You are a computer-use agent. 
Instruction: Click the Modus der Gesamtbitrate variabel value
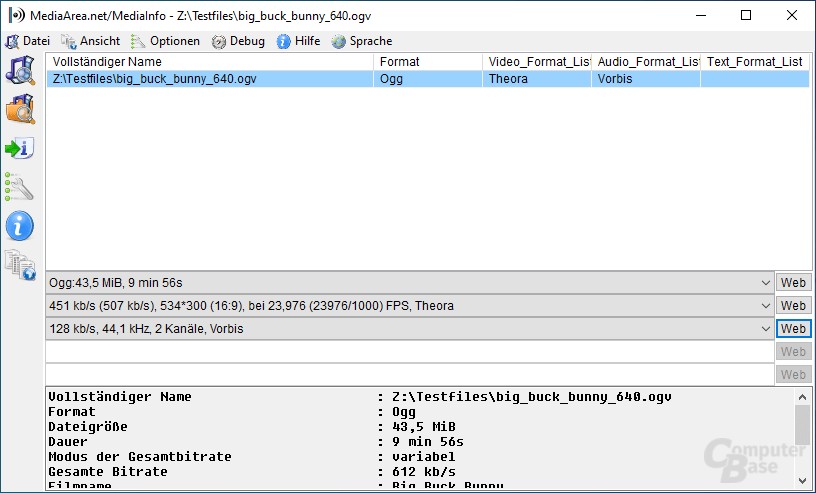424,457
